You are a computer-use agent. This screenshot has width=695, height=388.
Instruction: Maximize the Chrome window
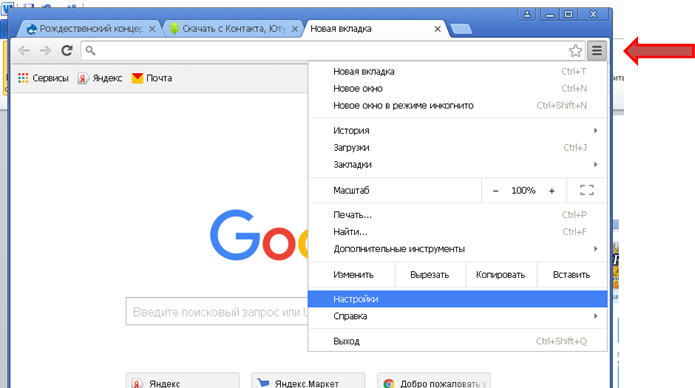click(569, 14)
